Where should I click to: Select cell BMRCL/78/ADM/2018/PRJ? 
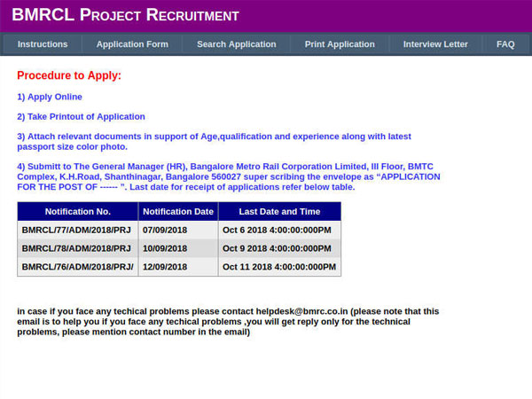(x=78, y=248)
